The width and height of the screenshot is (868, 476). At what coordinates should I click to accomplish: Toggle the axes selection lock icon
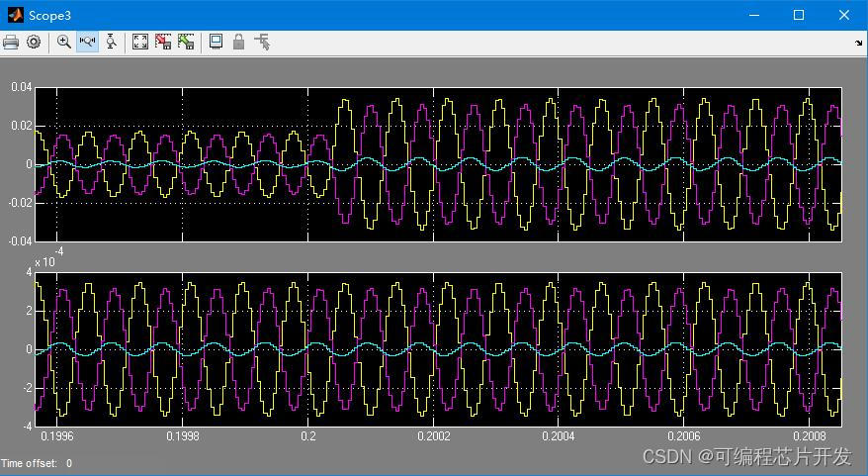[238, 43]
